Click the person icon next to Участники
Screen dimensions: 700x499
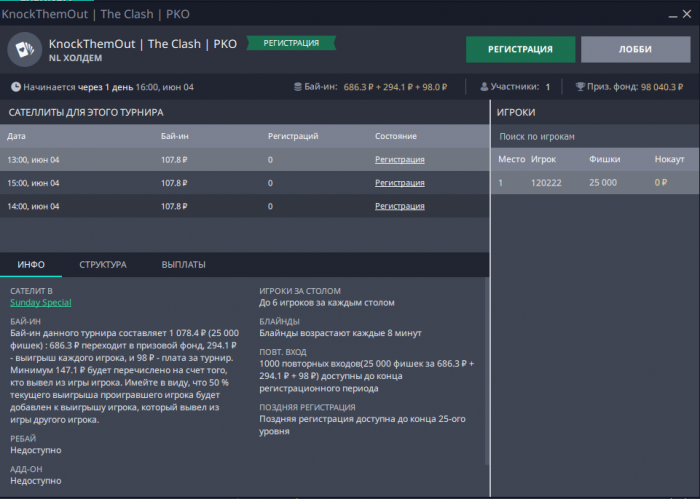click(x=484, y=87)
